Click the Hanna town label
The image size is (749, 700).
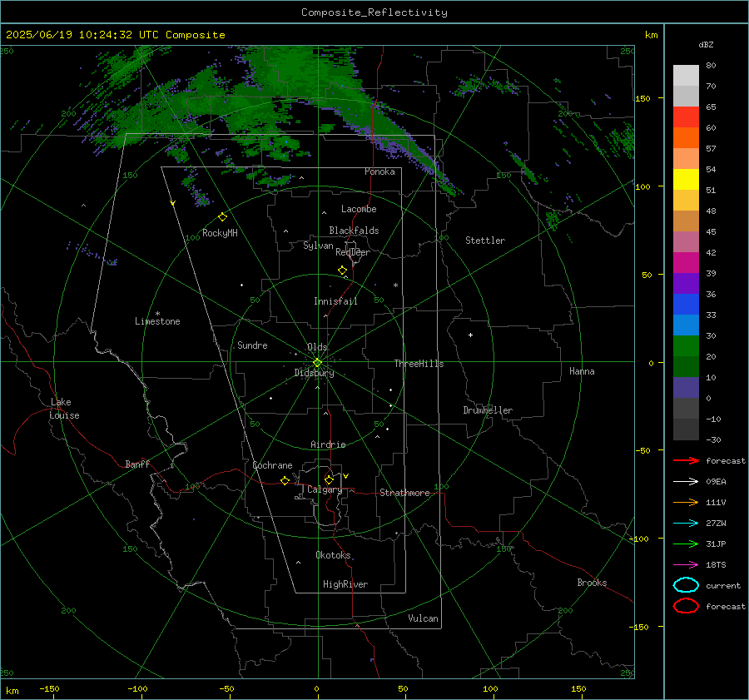pos(582,371)
